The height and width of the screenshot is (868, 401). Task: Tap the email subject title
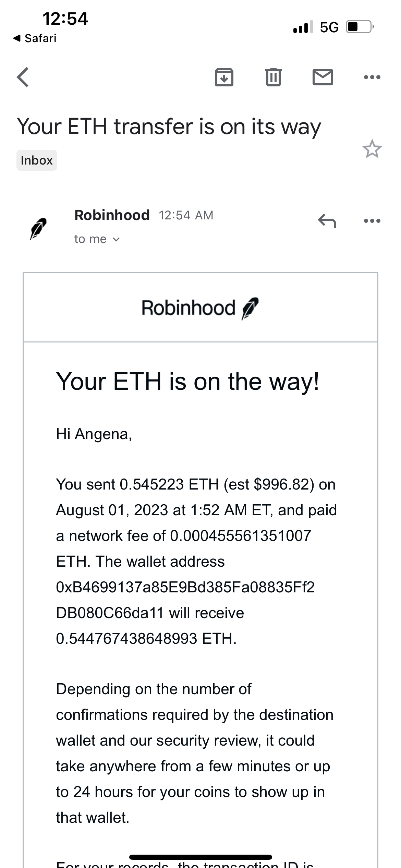[169, 126]
